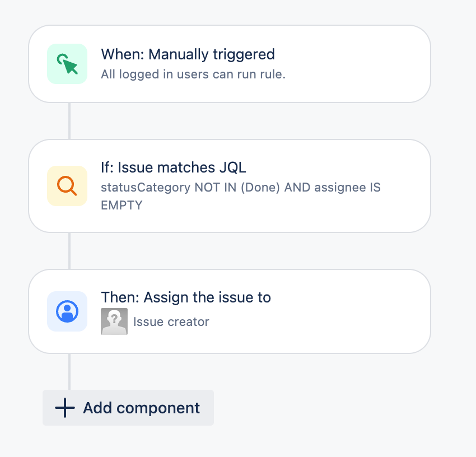The height and width of the screenshot is (457, 476).
Task: Click the 'EMPTY' line of the JQL condition
Action: (122, 206)
